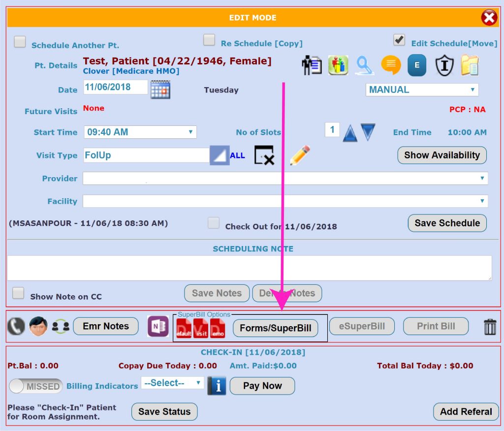Click the phone call icon
This screenshot has width=504, height=431.
point(16,326)
